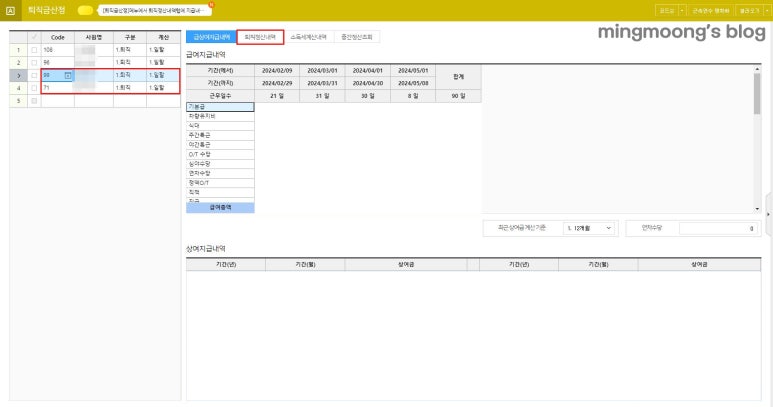Select the 기본급 pay item row
The width and height of the screenshot is (773, 407).
220,107
